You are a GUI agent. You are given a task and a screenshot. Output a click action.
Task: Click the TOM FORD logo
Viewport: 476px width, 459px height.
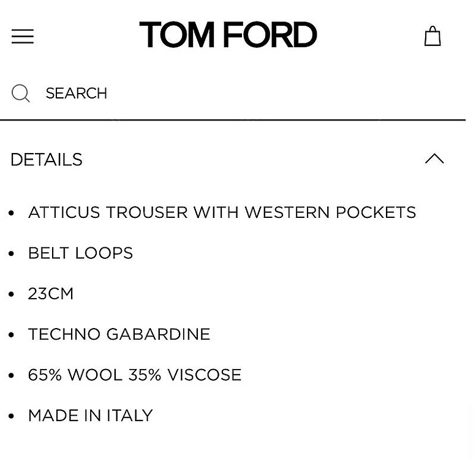pyautogui.click(x=228, y=34)
